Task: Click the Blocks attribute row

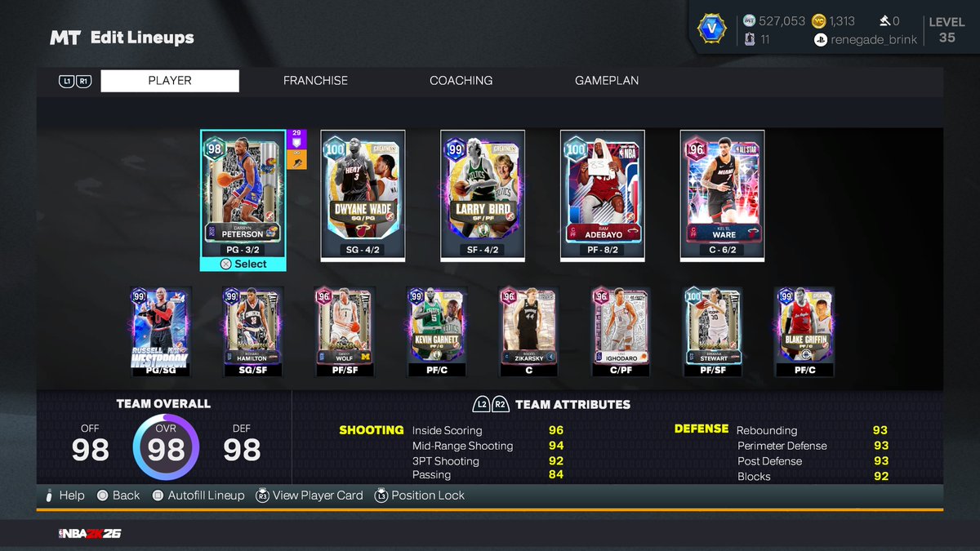Action: click(x=813, y=476)
